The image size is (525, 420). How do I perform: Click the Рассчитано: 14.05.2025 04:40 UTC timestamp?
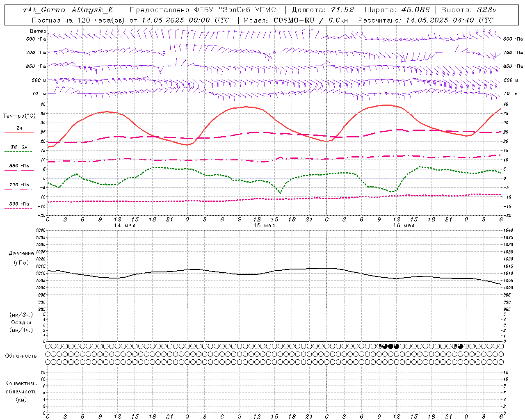426,20
